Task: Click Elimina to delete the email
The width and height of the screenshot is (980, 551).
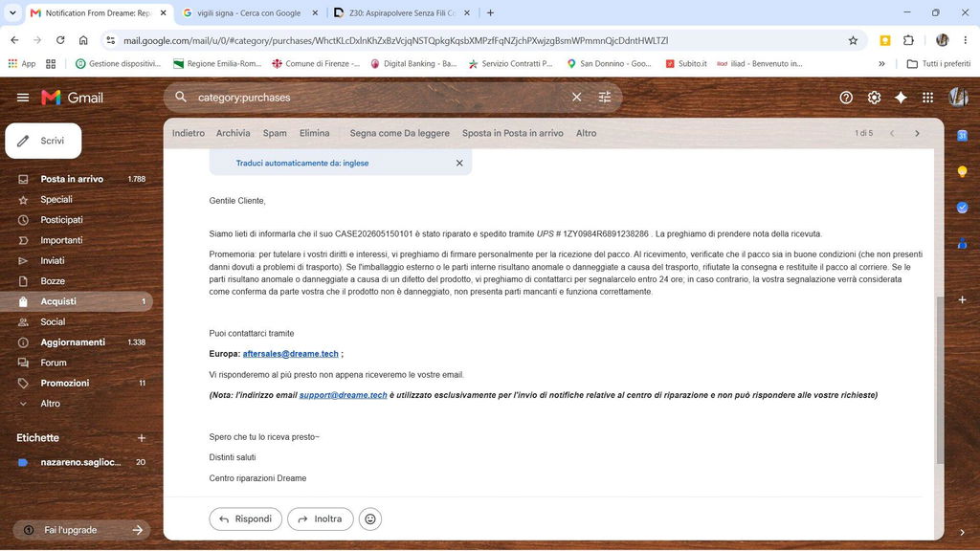Action: [x=314, y=133]
